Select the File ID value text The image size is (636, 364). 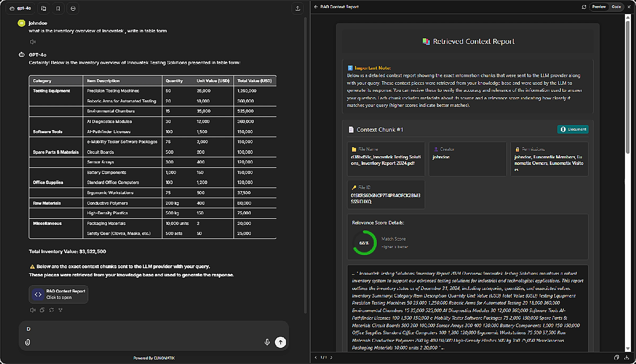(x=386, y=198)
